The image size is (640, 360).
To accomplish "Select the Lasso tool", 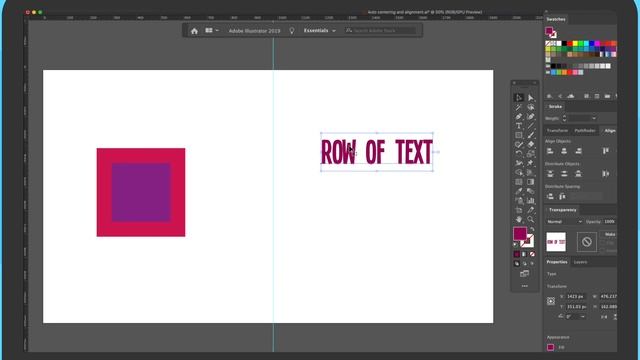I will (x=531, y=107).
